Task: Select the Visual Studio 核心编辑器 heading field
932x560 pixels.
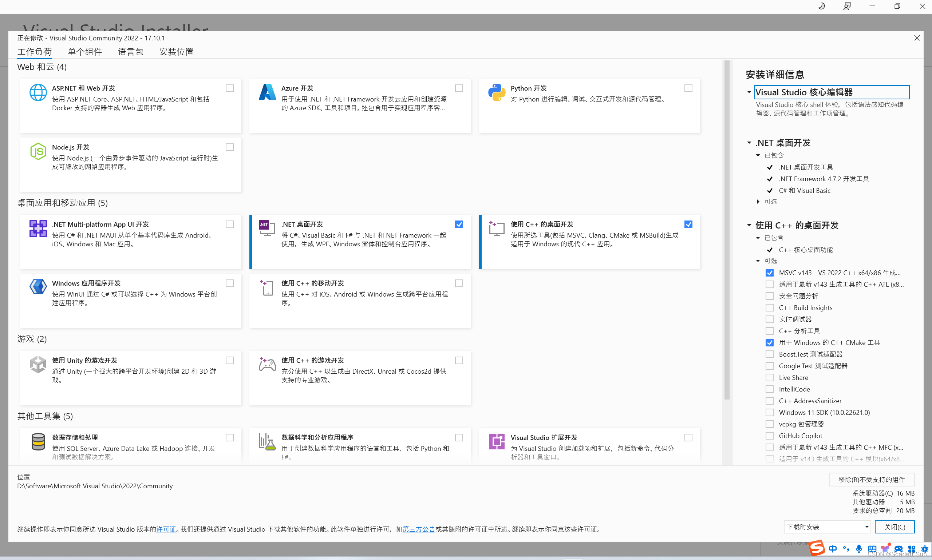Action: tap(832, 92)
